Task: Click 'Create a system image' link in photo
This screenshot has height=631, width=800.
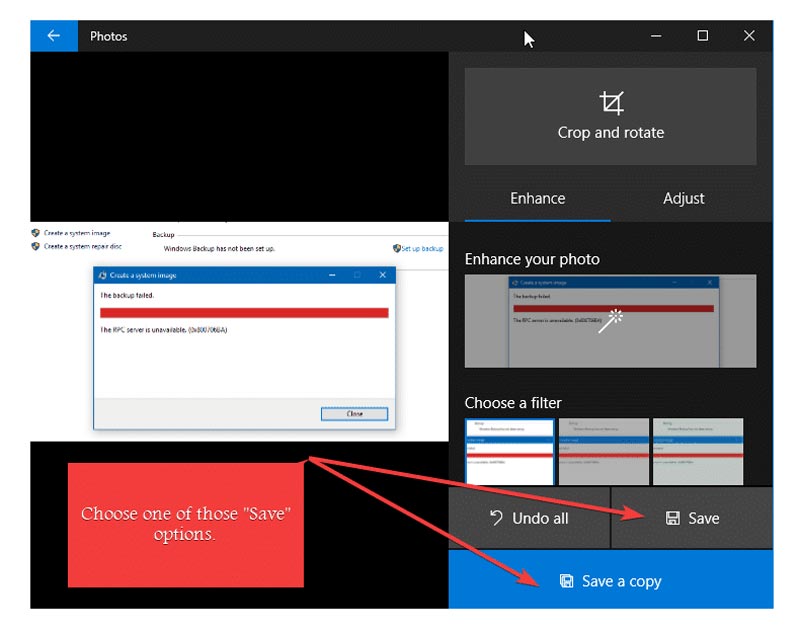Action: click(77, 233)
